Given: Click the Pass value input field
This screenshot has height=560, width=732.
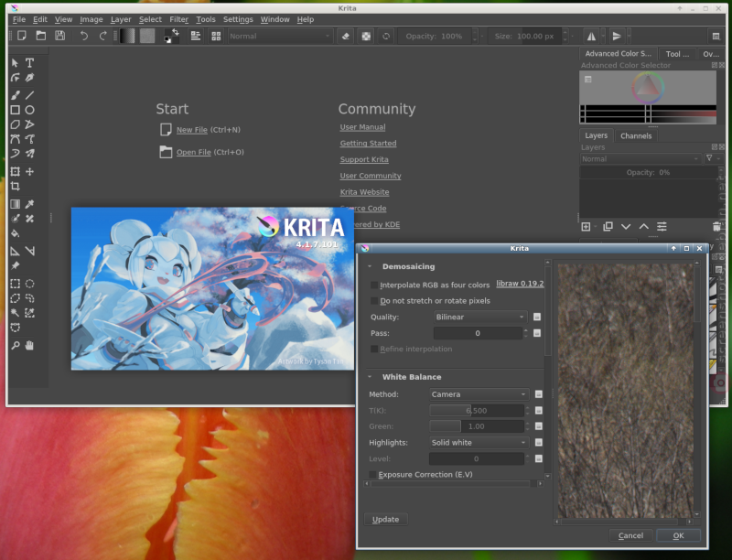Looking at the screenshot, I should (478, 333).
